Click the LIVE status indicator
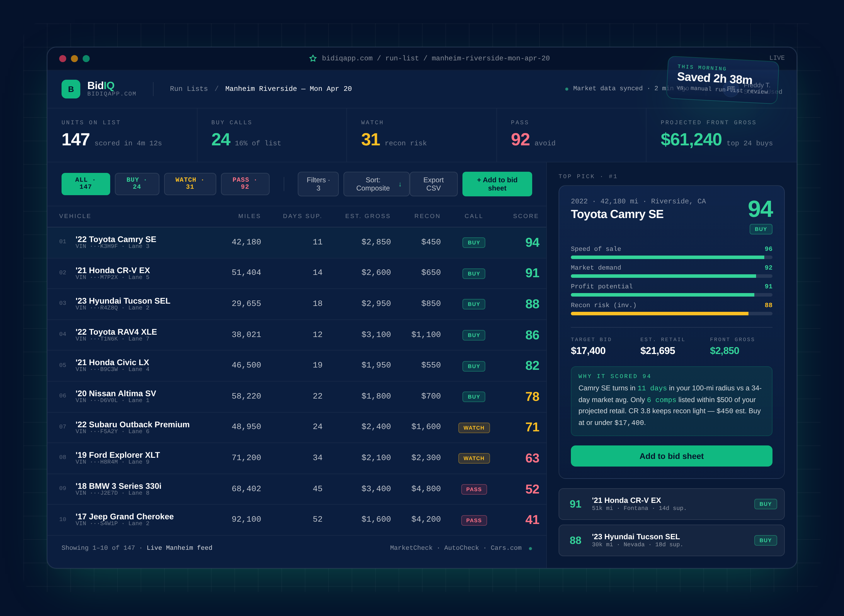The image size is (844, 616). pyautogui.click(x=777, y=58)
